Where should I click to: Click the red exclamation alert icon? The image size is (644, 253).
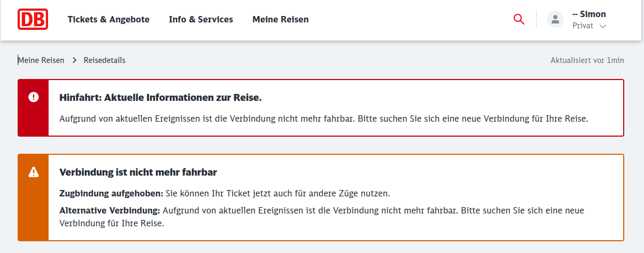coord(34,97)
